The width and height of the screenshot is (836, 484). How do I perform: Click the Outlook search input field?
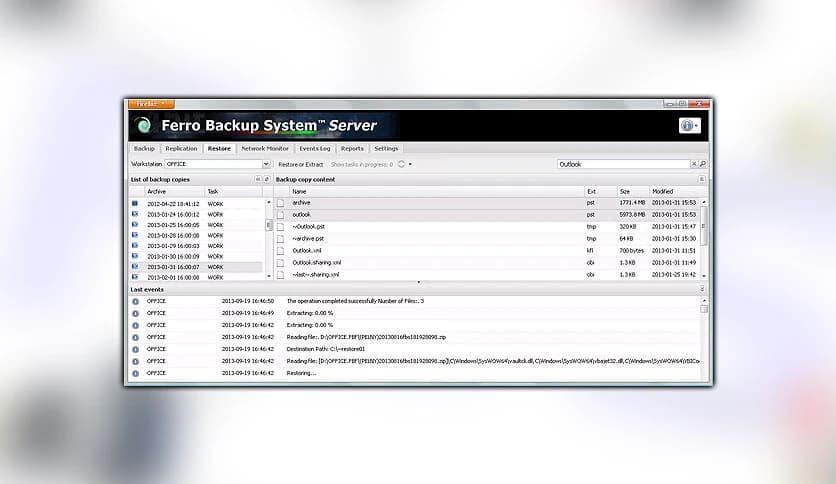[623, 164]
